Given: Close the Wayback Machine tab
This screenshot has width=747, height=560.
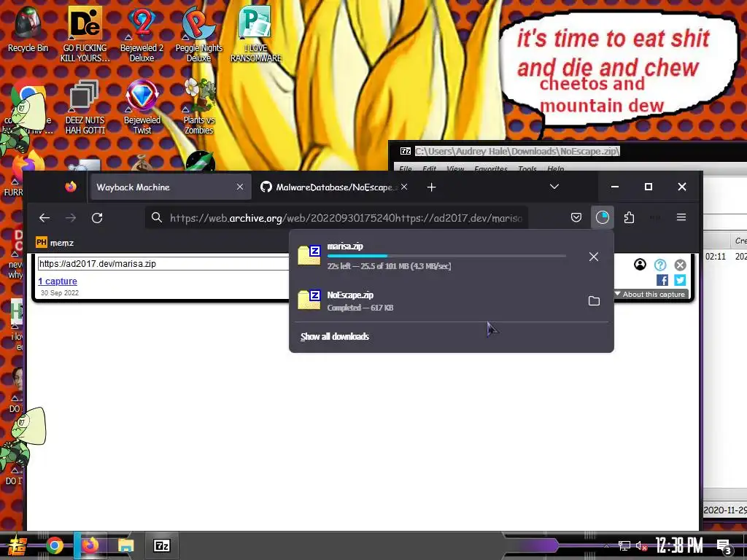Looking at the screenshot, I should click(240, 187).
